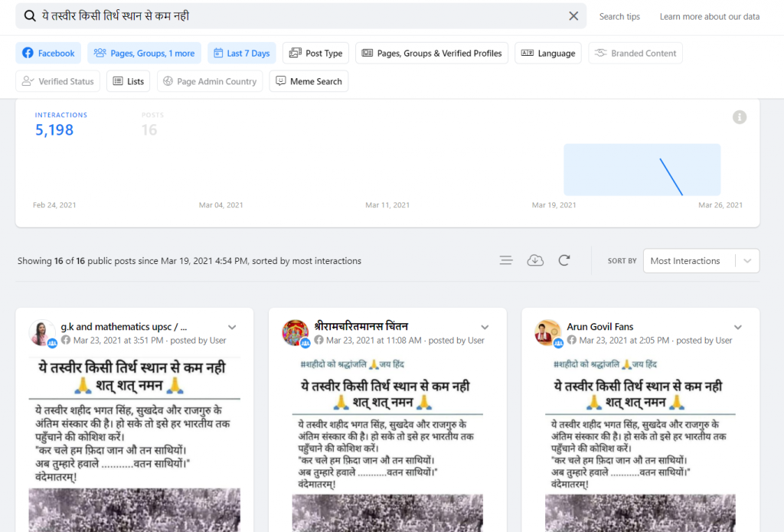Switch to list view layout icon

[506, 260]
